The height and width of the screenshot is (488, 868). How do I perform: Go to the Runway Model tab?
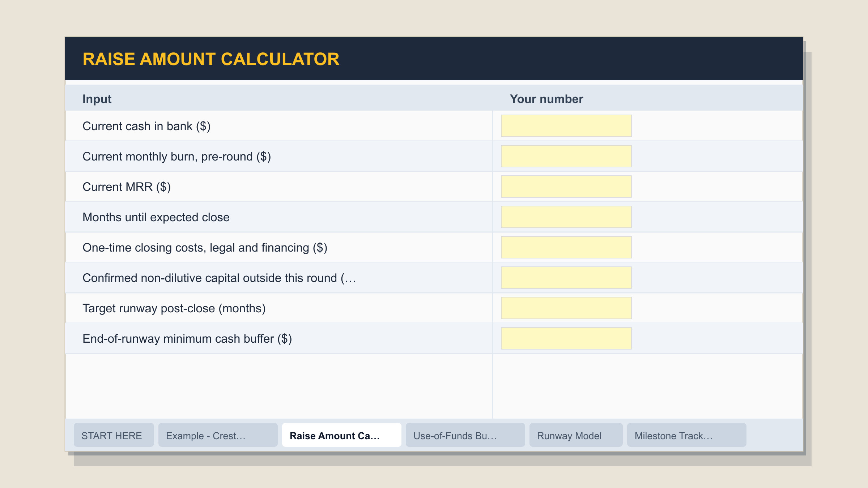point(576,435)
